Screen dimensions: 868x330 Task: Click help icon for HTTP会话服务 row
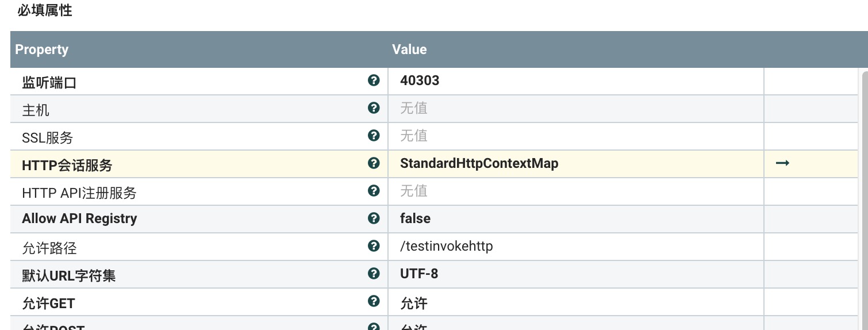pyautogui.click(x=374, y=163)
